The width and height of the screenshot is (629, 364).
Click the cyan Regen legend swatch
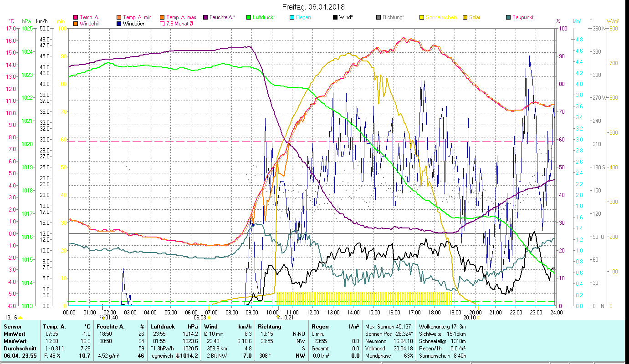[x=292, y=17]
